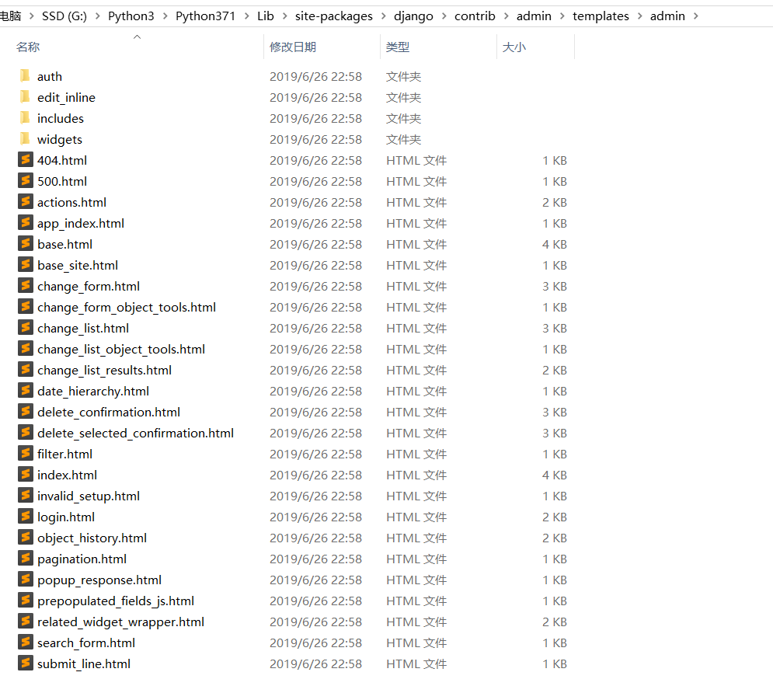Sort by the 大小 column header
The height and width of the screenshot is (700, 773).
(x=514, y=47)
